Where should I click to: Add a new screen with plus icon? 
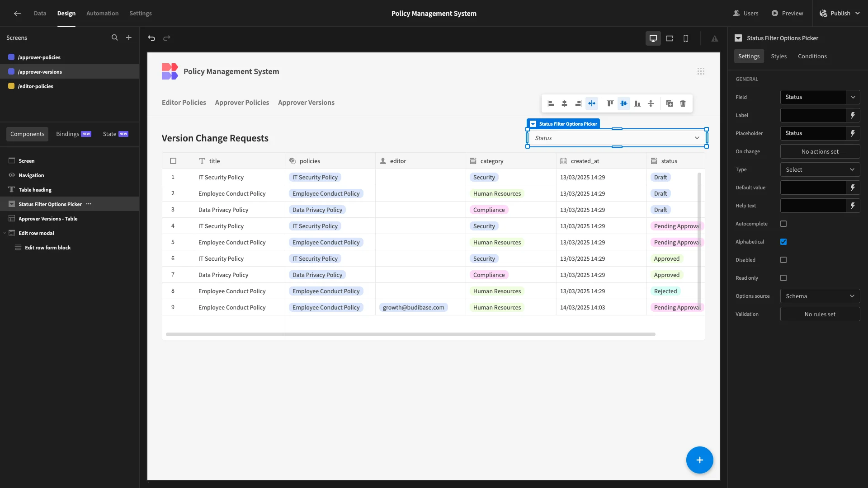[129, 38]
